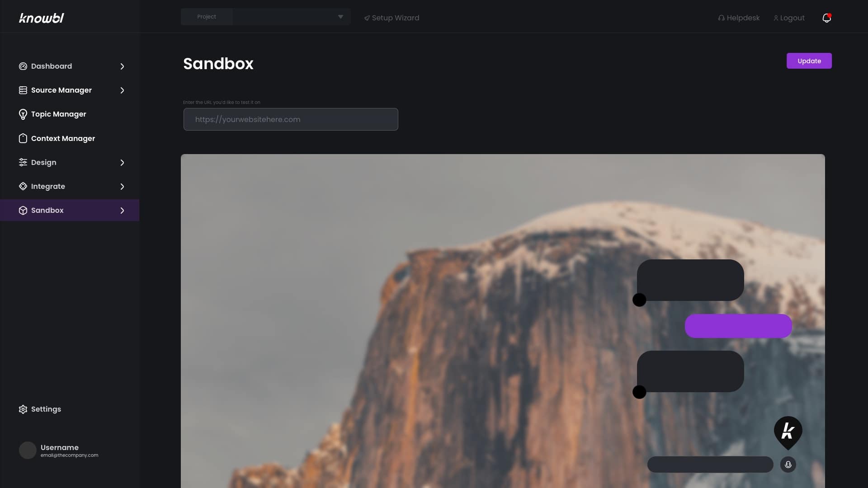
Task: Click the Topic Manager sidebar icon
Action: coord(23,114)
